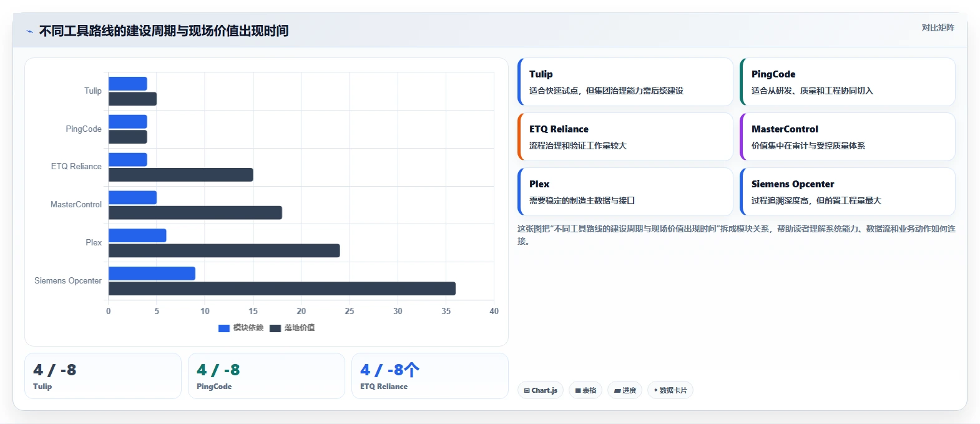Click the blue 模块依赖 bar for Plex
Image resolution: width=980 pixels, height=424 pixels.
pyautogui.click(x=137, y=235)
